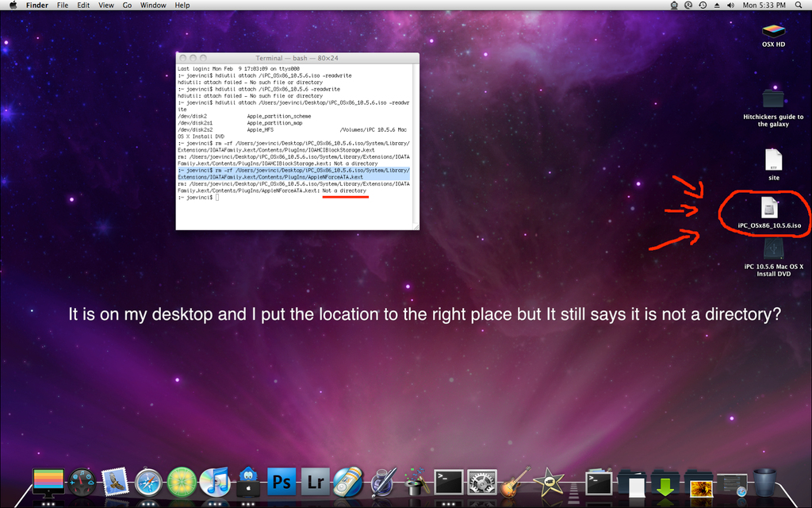Open the Mail stamp icon in Dock

tap(115, 482)
